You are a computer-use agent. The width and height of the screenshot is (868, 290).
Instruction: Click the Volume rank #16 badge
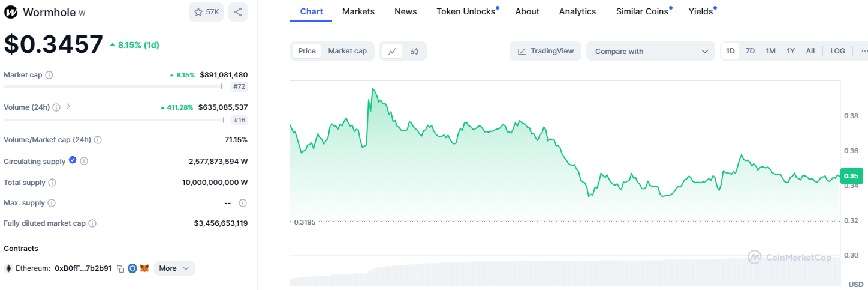click(x=239, y=120)
